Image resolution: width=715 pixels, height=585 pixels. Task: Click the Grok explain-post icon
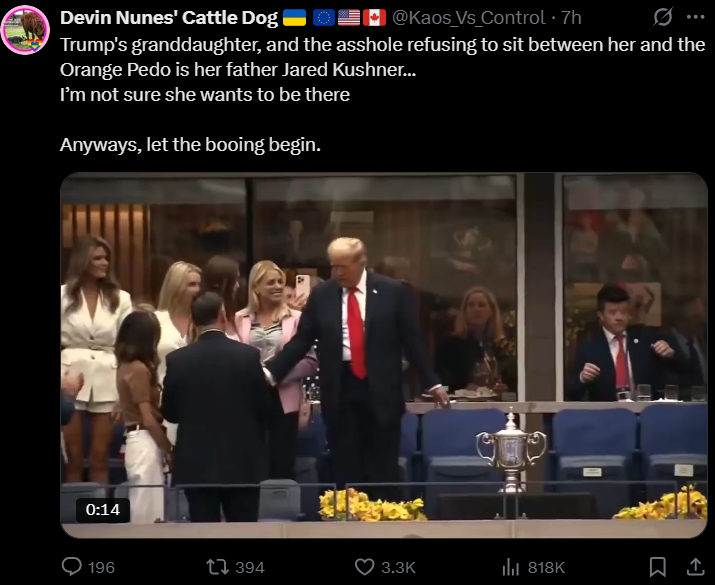tap(662, 17)
